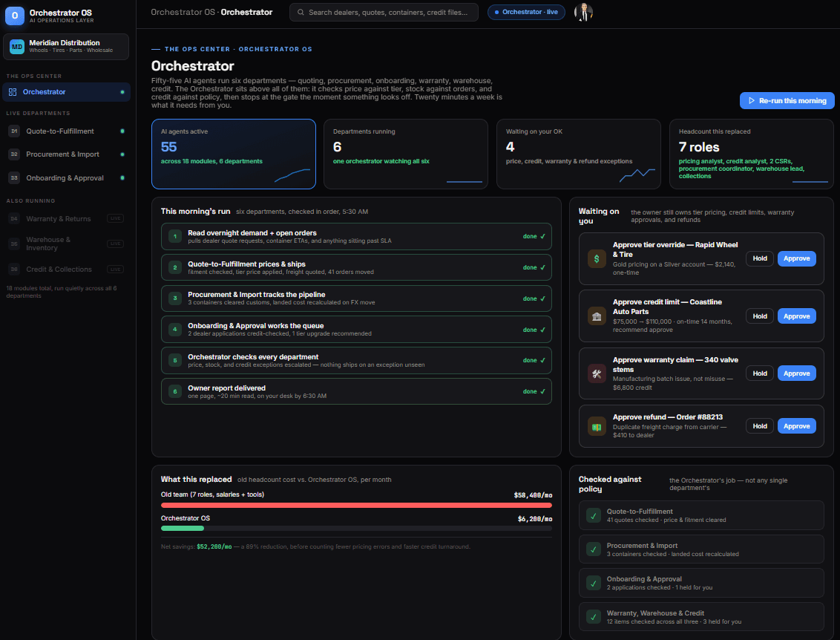Click the AI agents active sparkline chart
This screenshot has height=640, width=840.
[x=292, y=175]
